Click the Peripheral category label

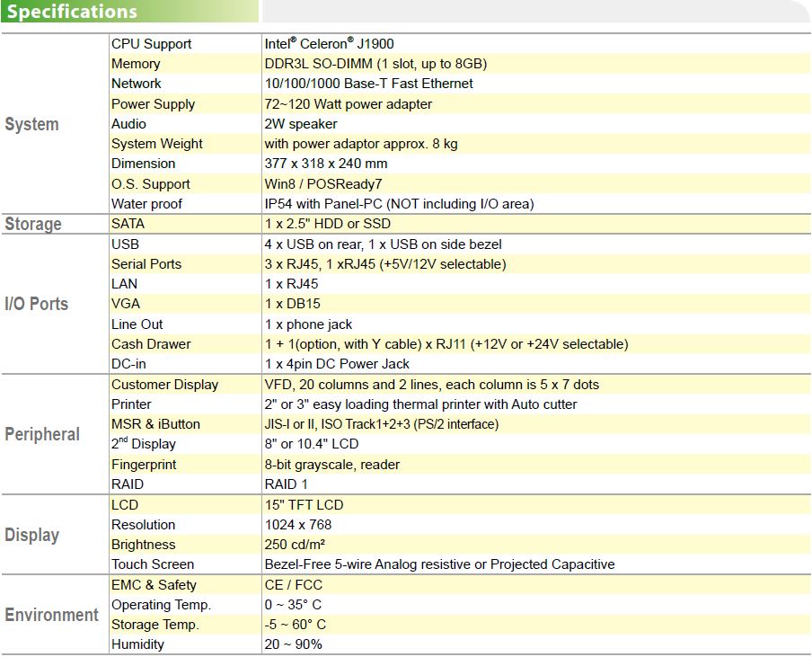click(42, 434)
